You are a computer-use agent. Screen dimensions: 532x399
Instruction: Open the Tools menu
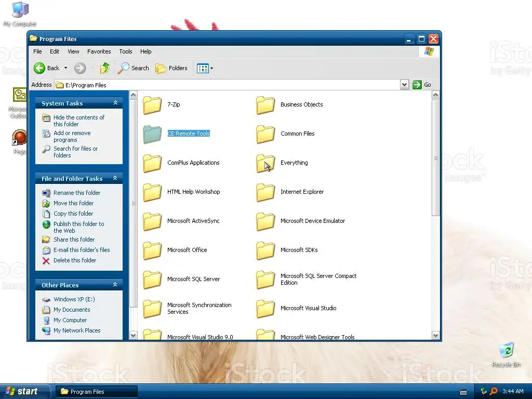tap(126, 51)
